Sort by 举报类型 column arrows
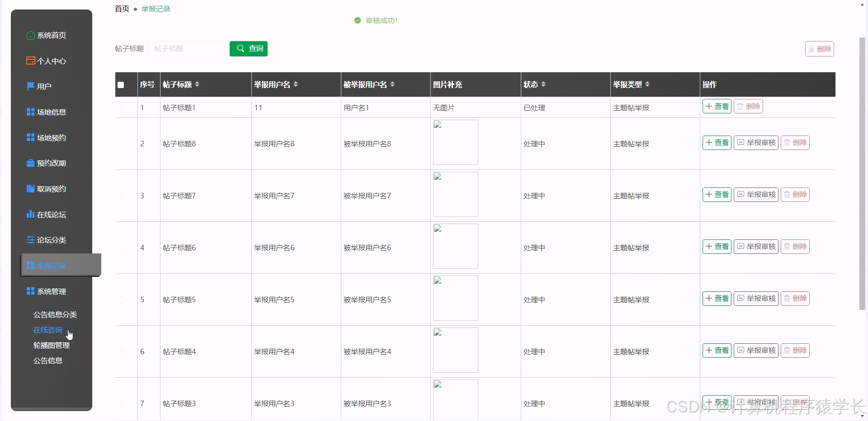This screenshot has width=868, height=421. click(x=647, y=84)
